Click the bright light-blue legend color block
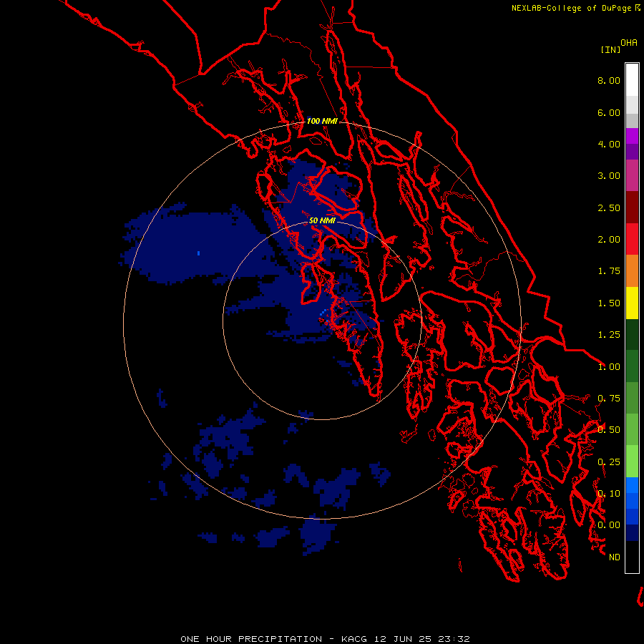The width and height of the screenshot is (644, 644). point(632,485)
